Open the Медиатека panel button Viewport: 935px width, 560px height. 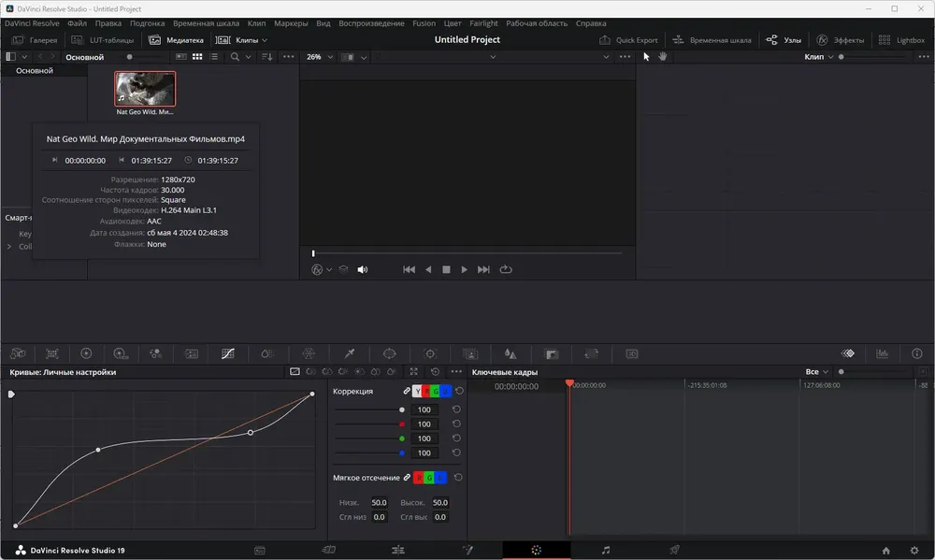click(177, 40)
